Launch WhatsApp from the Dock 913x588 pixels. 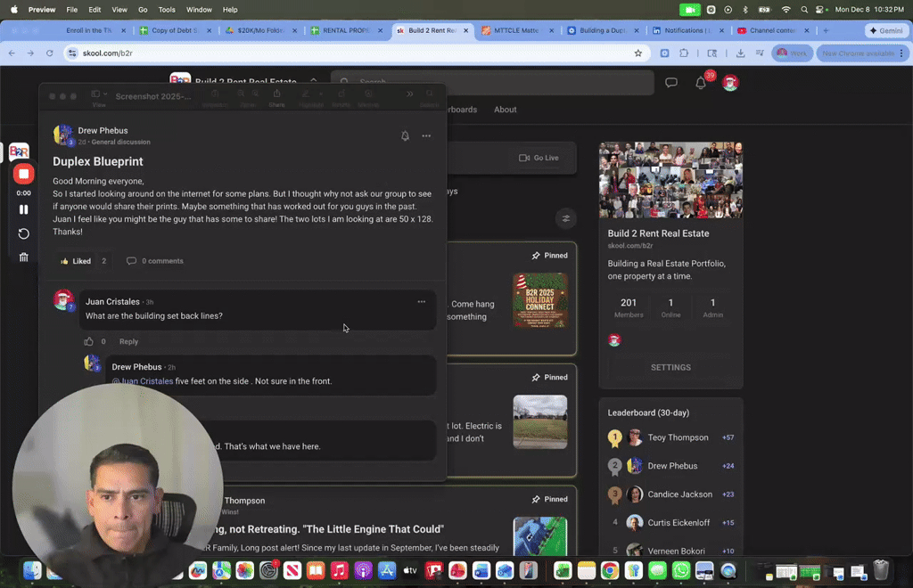680,570
